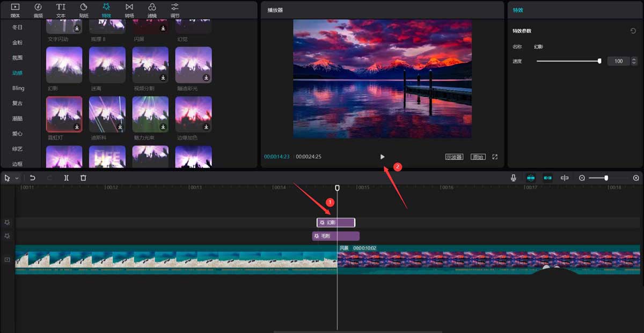Click the delete trash icon in timeline toolbar

[83, 178]
